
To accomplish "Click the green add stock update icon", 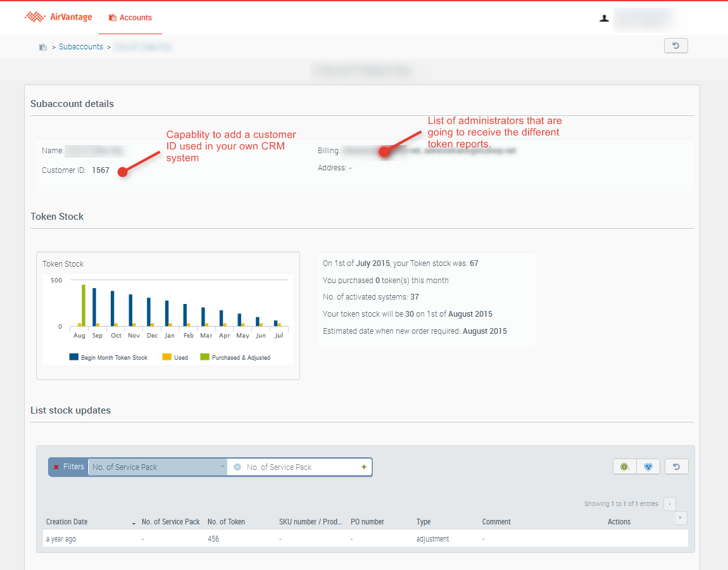I will pos(624,467).
